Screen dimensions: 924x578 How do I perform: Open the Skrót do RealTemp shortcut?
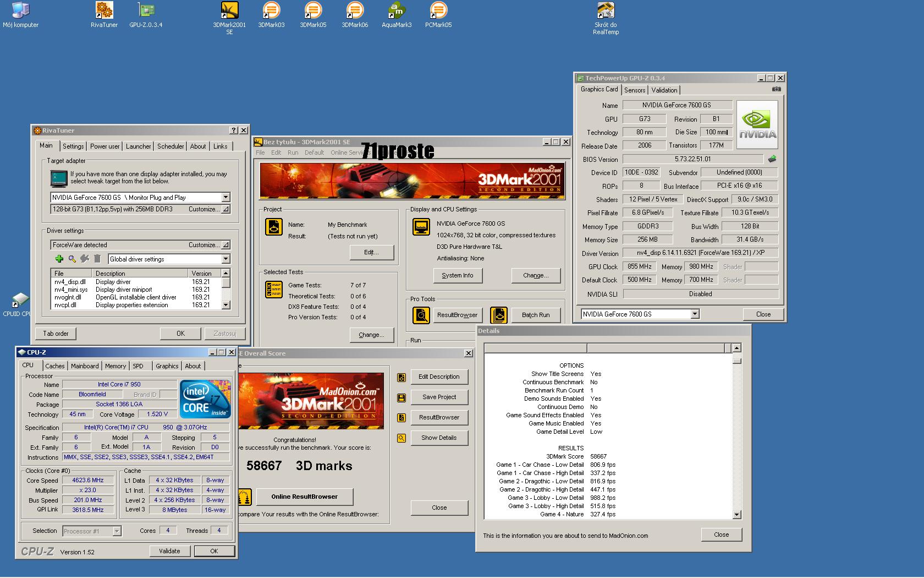tap(606, 18)
